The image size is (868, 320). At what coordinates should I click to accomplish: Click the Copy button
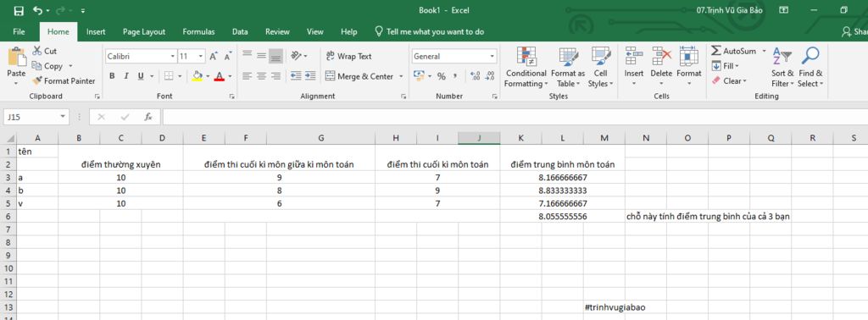click(x=47, y=66)
